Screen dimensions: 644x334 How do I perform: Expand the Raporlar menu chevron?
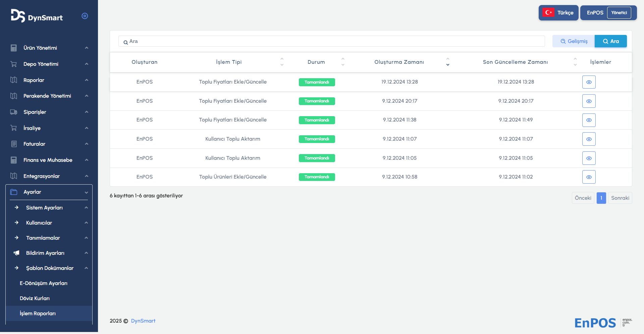pos(87,80)
